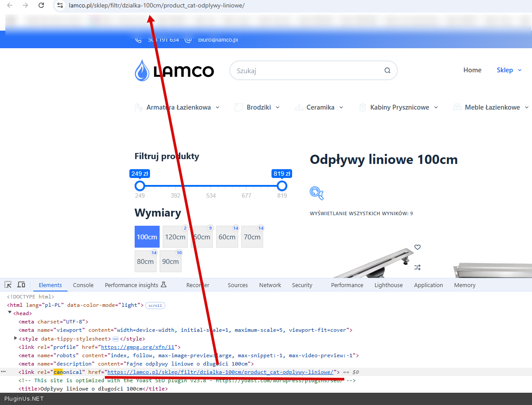The width and height of the screenshot is (532, 405).
Task: Click the browser reload page icon
Action: [41, 5]
